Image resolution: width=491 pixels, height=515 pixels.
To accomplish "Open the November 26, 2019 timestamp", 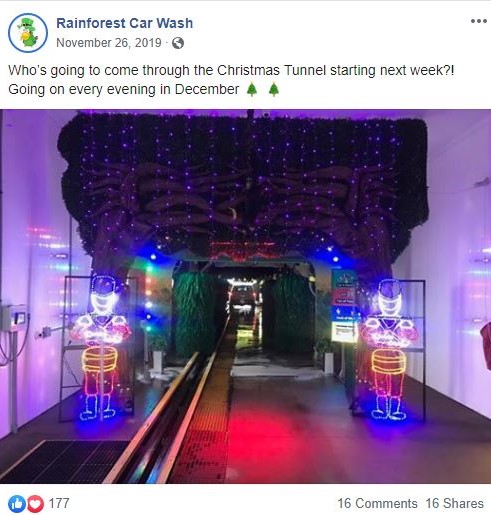I will click(x=109, y=43).
